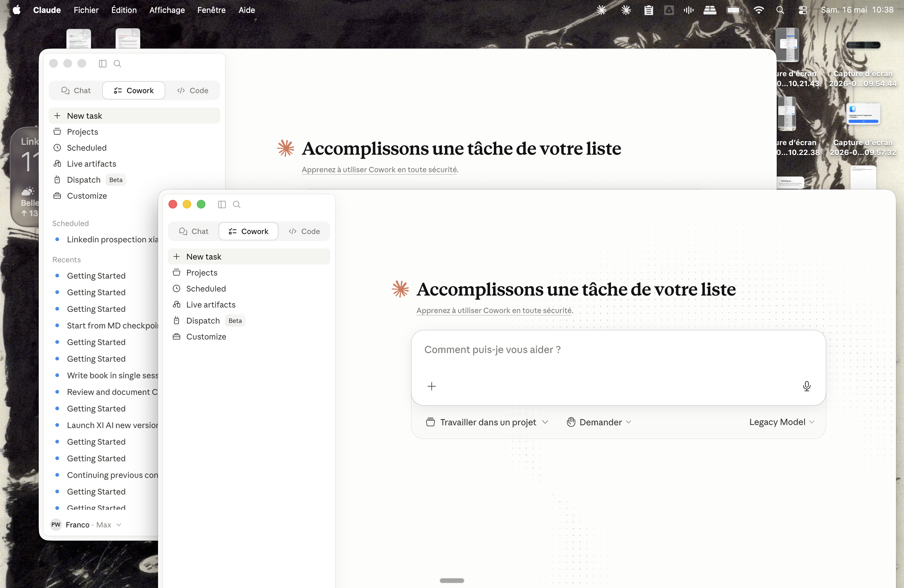Open Launch XI AI new version task
Image resolution: width=904 pixels, height=588 pixels.
(103, 425)
